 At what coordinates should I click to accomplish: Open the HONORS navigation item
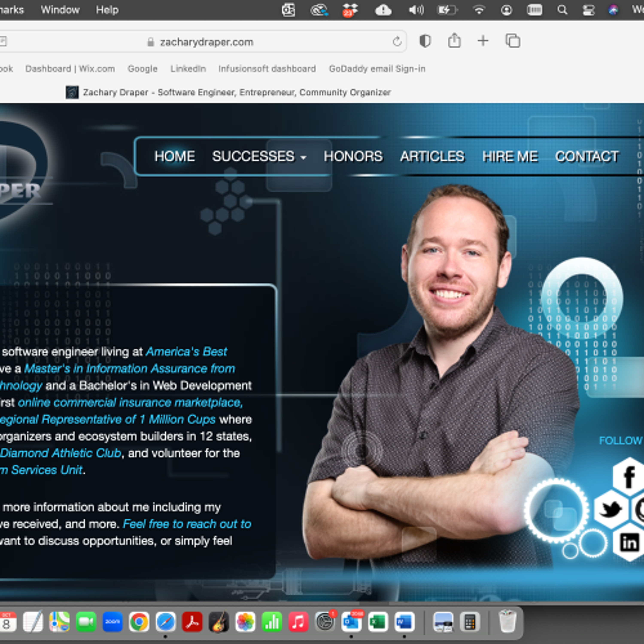click(353, 156)
